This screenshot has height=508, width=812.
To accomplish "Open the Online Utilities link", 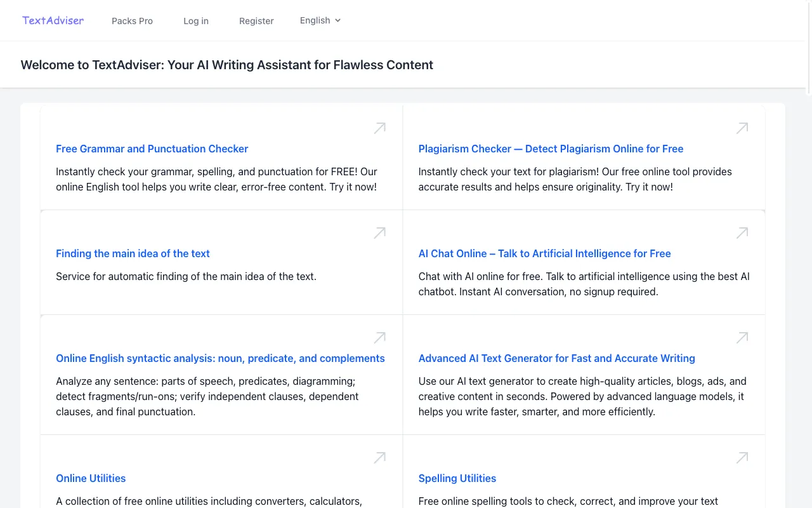I will 91,478.
